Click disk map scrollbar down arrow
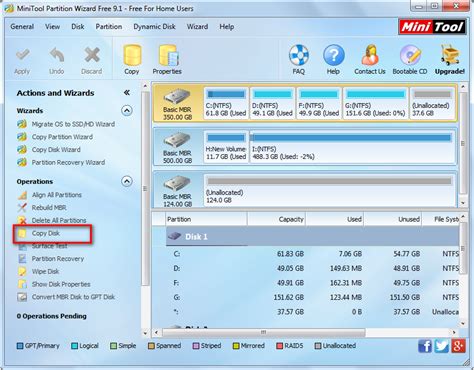This screenshot has width=474, height=370. 463,203
